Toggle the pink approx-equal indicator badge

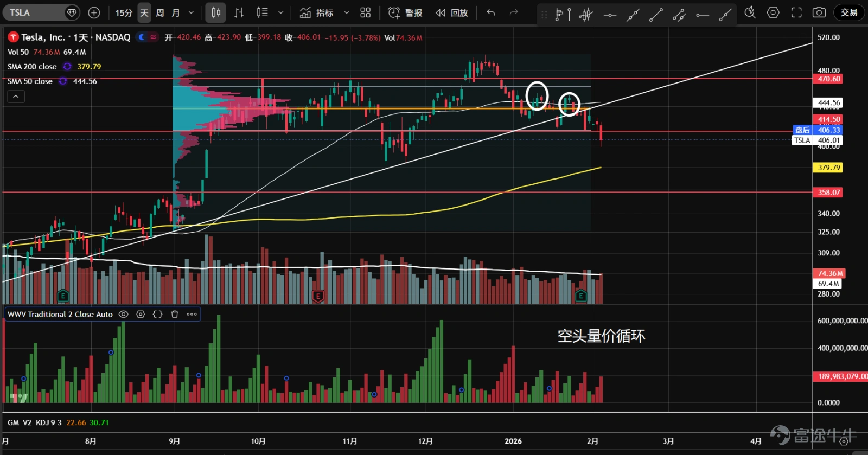[x=154, y=37]
